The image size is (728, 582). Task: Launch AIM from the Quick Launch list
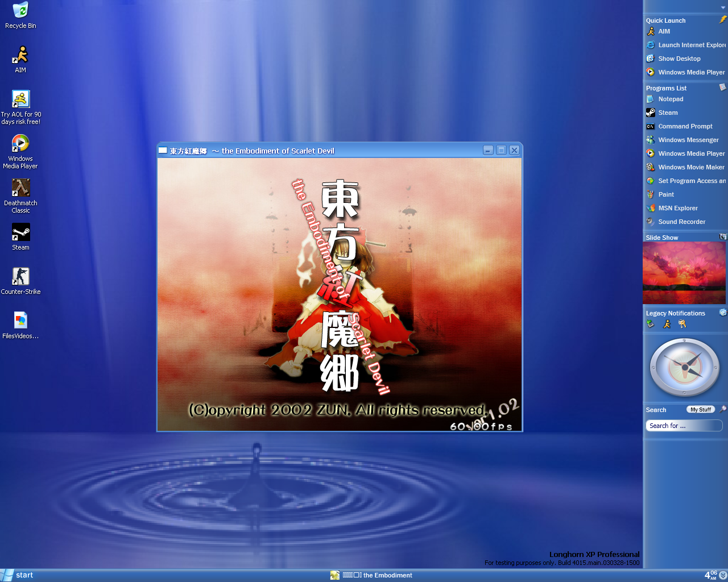[658, 31]
